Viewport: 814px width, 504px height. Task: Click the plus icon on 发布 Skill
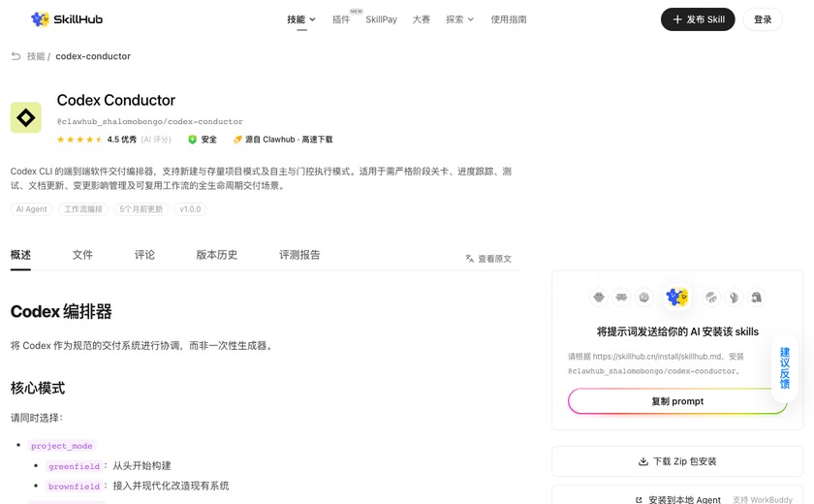pyautogui.click(x=677, y=19)
